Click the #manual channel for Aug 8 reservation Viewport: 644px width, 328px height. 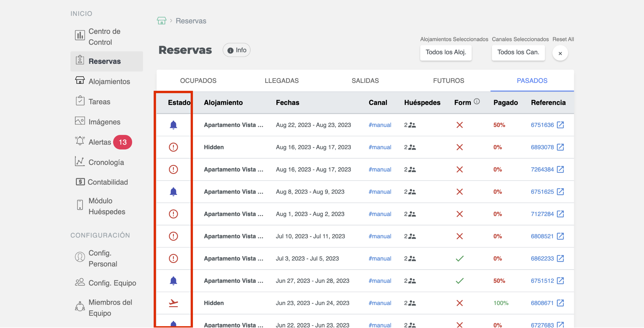pos(380,192)
